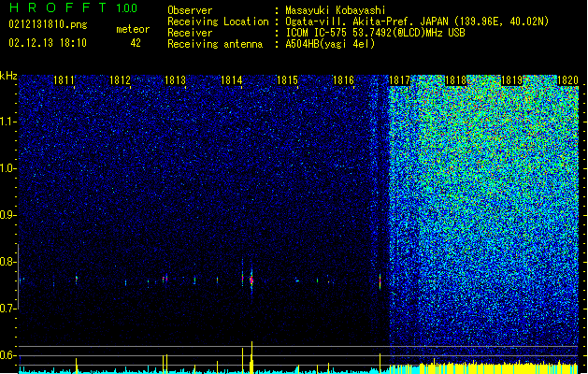Click the 1812 time marker

point(120,80)
